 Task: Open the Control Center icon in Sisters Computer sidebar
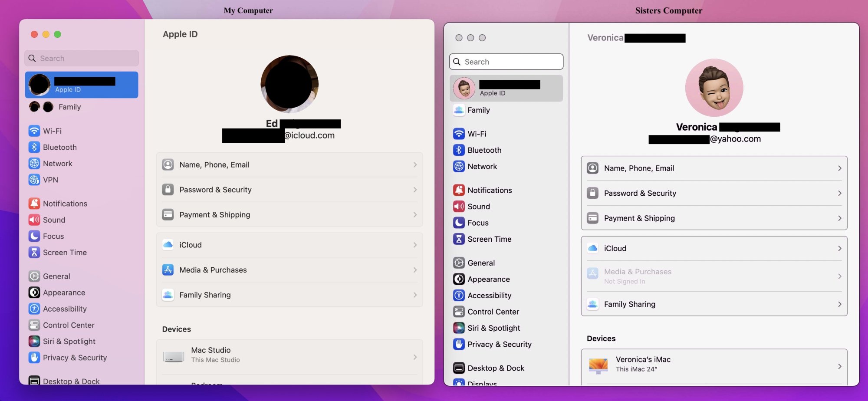[x=459, y=312]
